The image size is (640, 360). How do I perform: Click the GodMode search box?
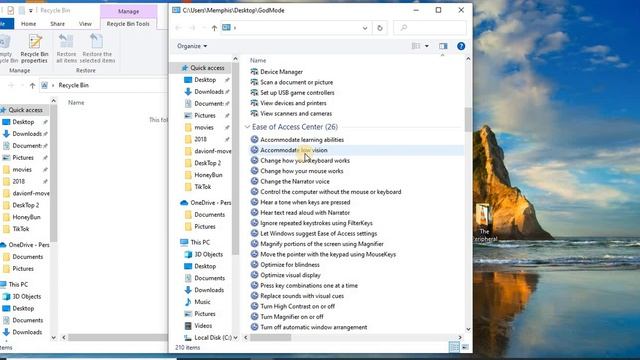click(x=429, y=28)
